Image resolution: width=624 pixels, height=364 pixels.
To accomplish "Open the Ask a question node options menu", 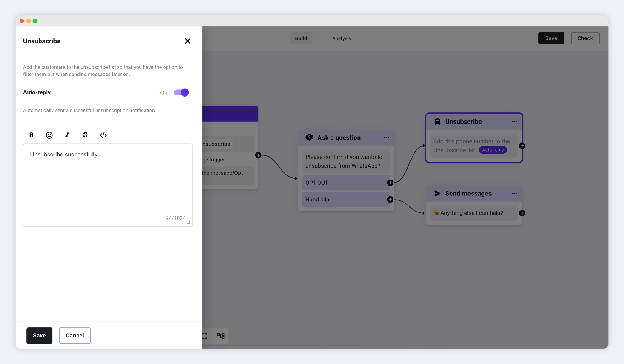I will click(386, 138).
